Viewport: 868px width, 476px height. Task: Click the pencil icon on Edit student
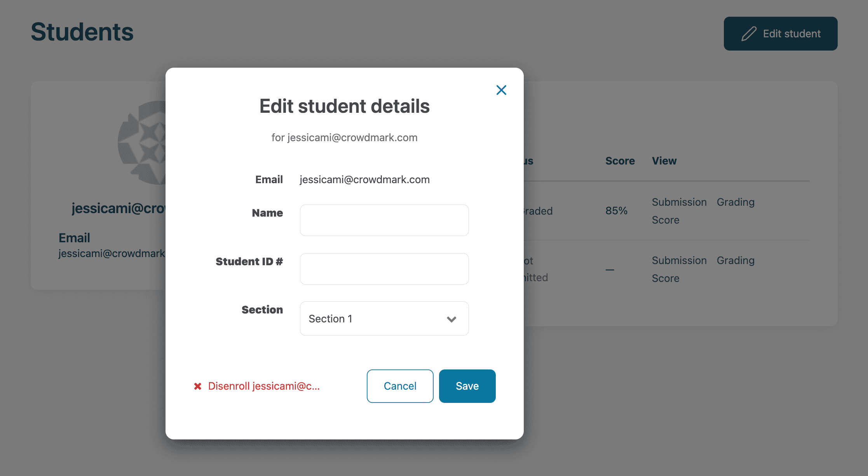(749, 34)
